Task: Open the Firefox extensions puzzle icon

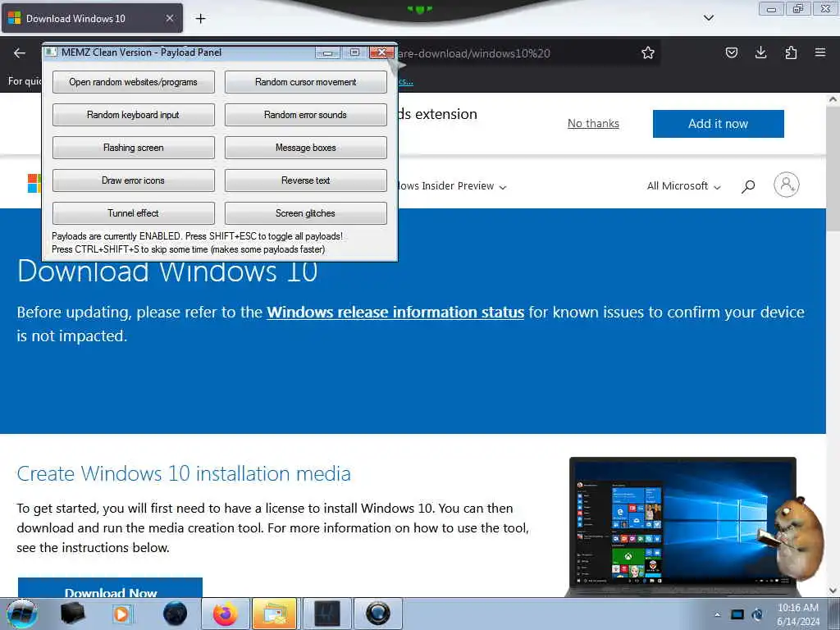Action: pyautogui.click(x=791, y=52)
